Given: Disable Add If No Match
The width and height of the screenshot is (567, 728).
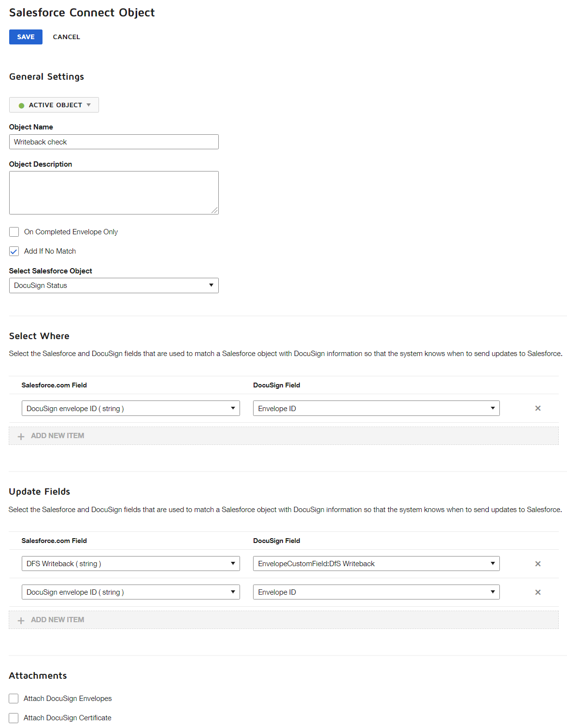Looking at the screenshot, I should click(14, 251).
